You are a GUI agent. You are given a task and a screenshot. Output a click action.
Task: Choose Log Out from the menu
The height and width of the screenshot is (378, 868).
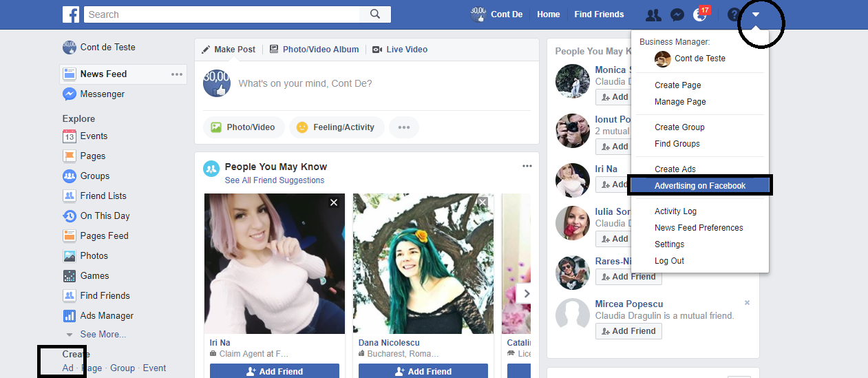click(669, 261)
